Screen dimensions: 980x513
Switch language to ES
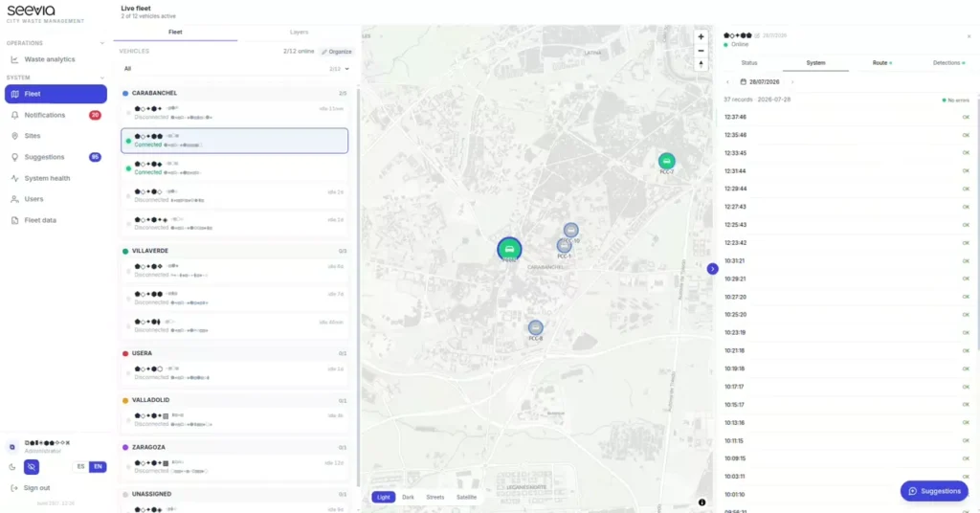pos(80,467)
